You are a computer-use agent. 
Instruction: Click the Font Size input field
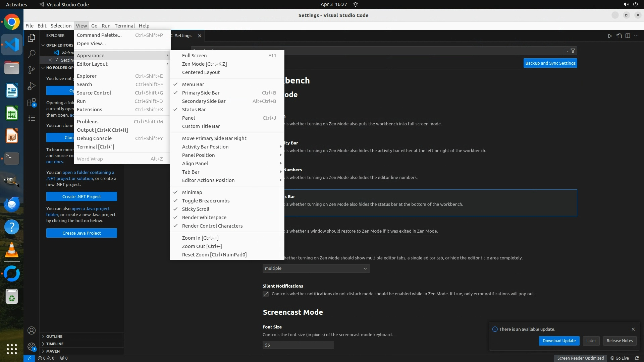[x=298, y=345]
